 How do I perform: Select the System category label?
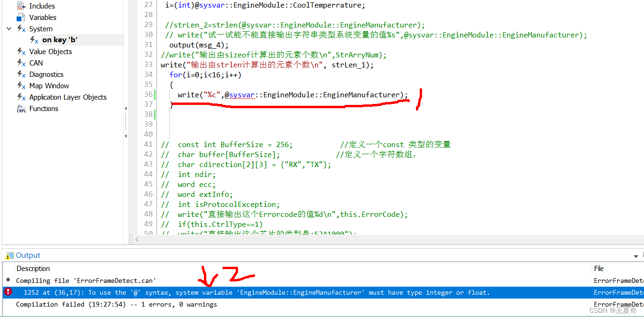click(41, 29)
